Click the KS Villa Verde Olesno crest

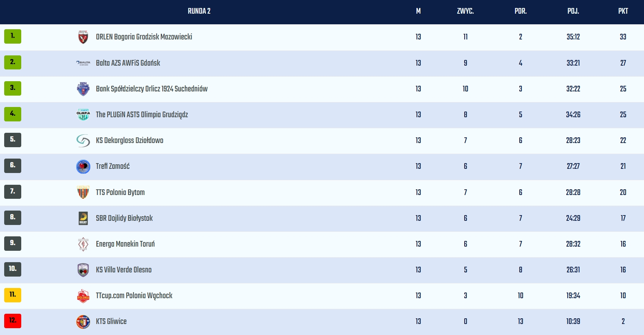(x=83, y=270)
